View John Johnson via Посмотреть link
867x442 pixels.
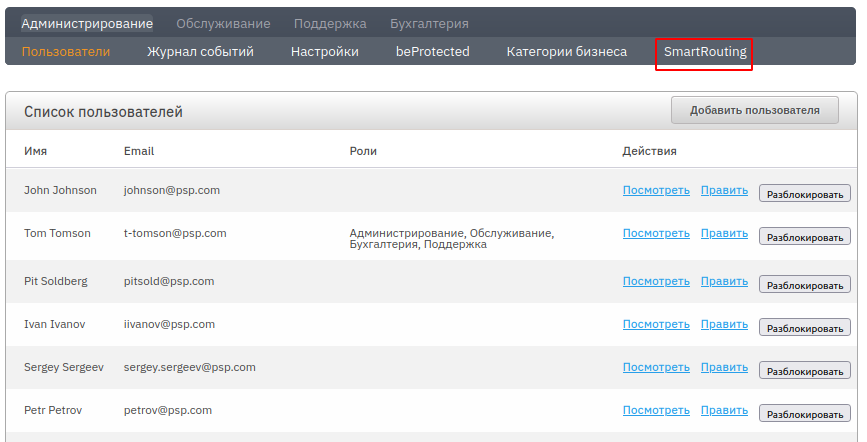(x=656, y=190)
